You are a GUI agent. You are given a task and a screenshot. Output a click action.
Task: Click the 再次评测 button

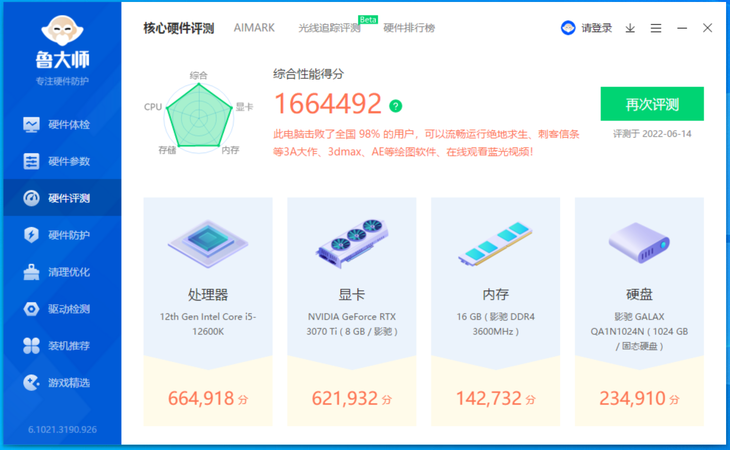[652, 104]
